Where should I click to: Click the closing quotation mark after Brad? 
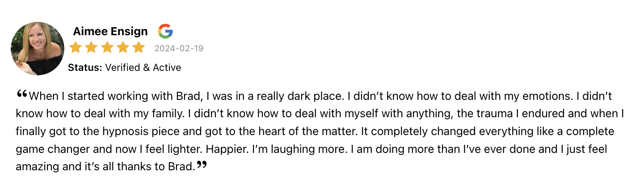(202, 165)
